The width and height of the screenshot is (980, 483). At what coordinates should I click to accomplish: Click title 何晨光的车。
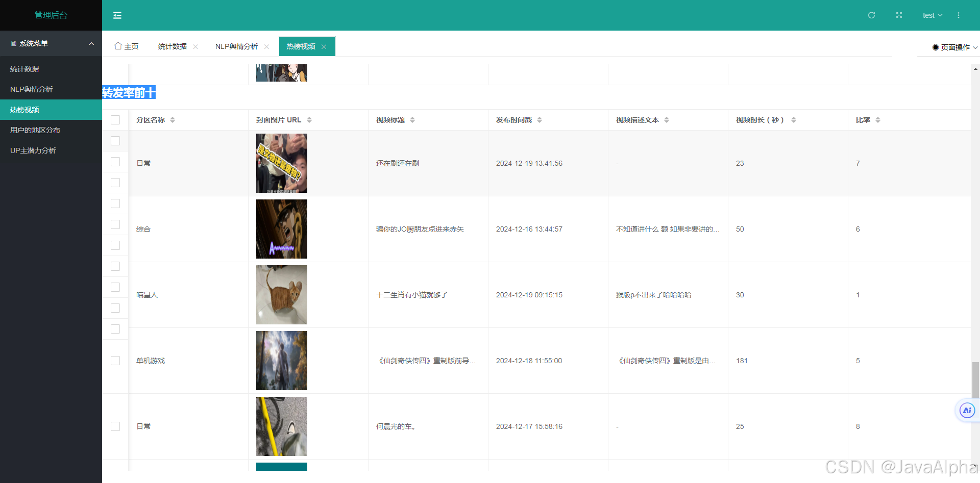(x=397, y=426)
